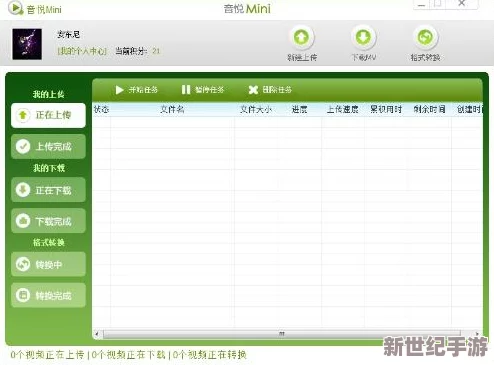The image size is (494, 365).
Task: Select the 正在上传 sidebar tab
Action: click(48, 115)
